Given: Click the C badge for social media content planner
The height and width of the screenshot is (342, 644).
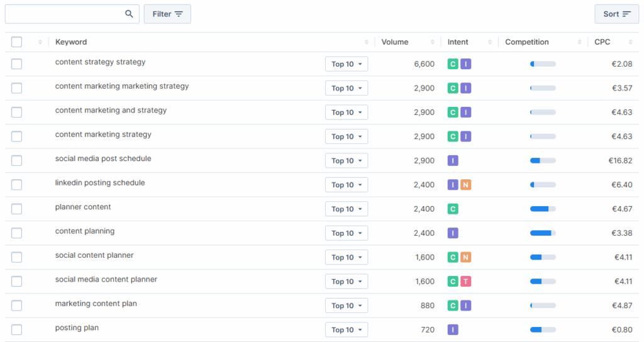Looking at the screenshot, I should [453, 281].
